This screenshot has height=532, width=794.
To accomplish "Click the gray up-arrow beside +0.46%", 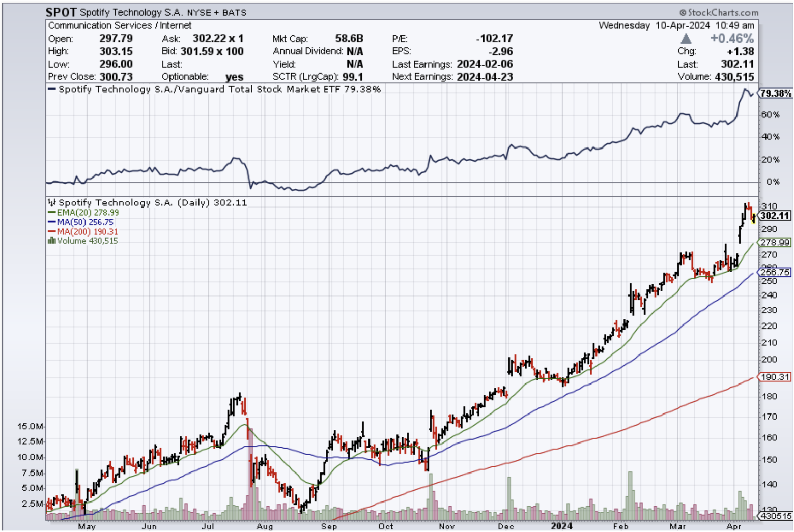I will pyautogui.click(x=686, y=39).
